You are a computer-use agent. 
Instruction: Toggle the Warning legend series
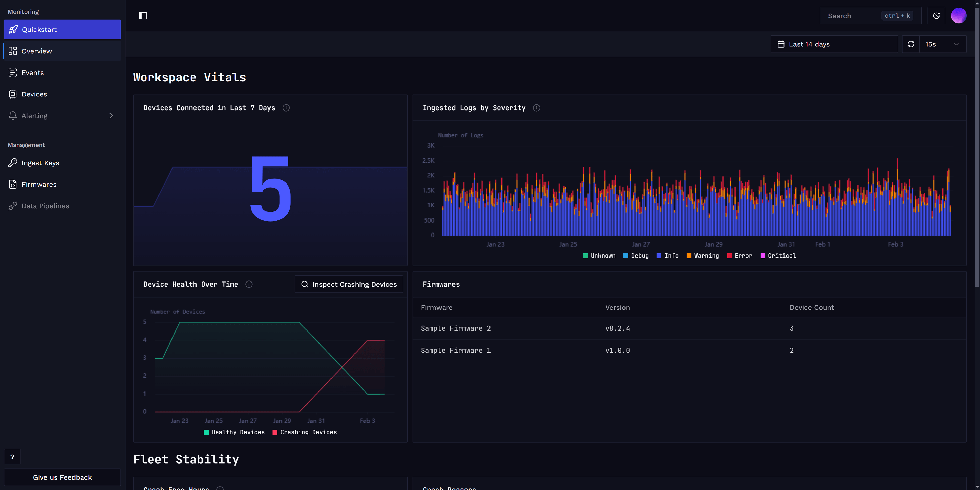tap(702, 256)
